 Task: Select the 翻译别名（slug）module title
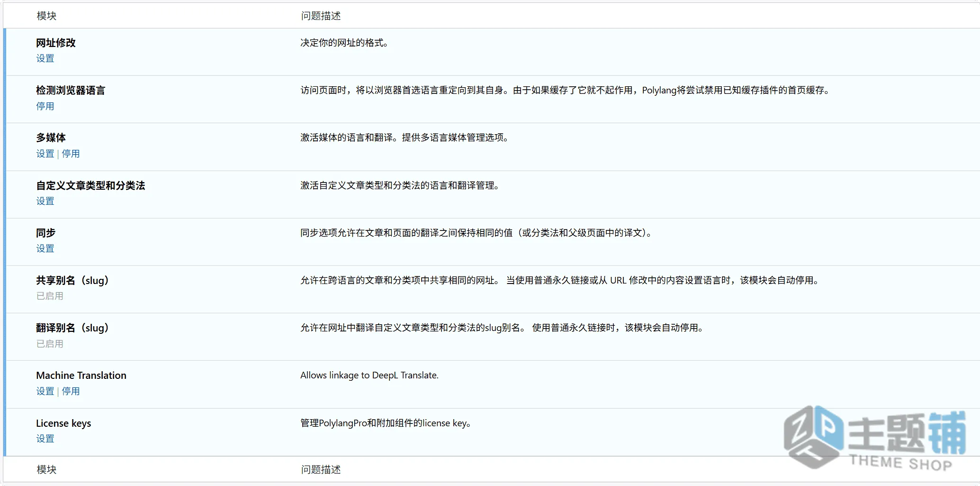coord(73,328)
